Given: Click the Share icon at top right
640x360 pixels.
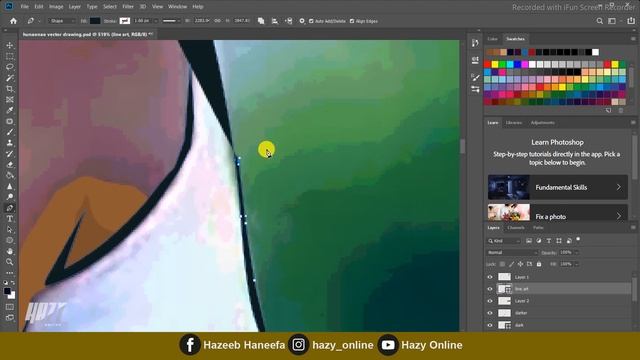Looking at the screenshot, I should [x=631, y=21].
